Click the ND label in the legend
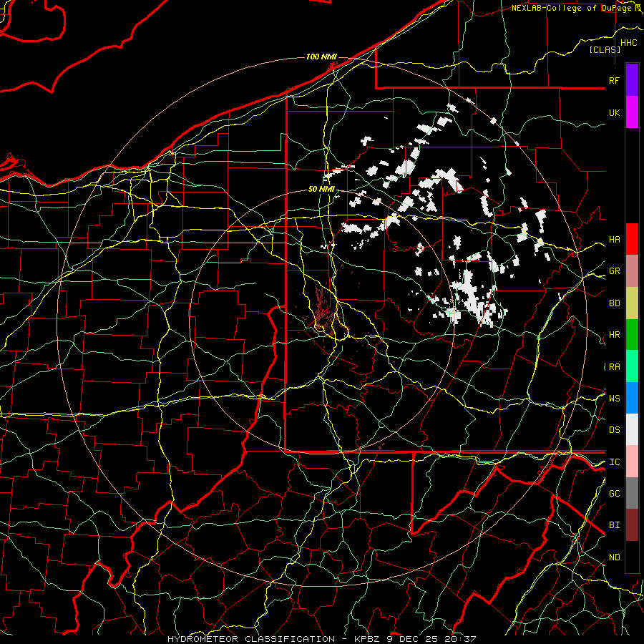Screen dimensions: 644x644 pyautogui.click(x=614, y=557)
